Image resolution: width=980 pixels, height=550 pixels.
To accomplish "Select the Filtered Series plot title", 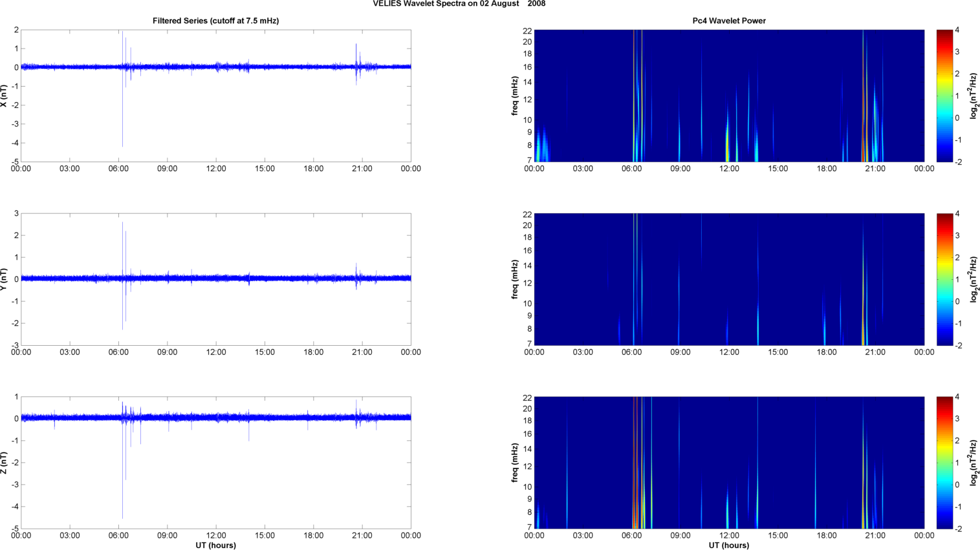I will (215, 21).
